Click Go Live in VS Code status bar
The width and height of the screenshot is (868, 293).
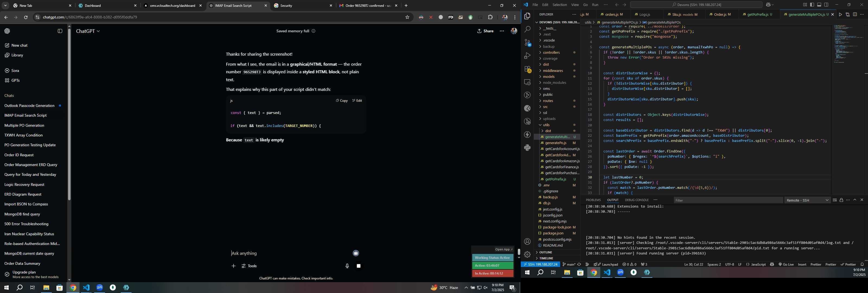786,264
